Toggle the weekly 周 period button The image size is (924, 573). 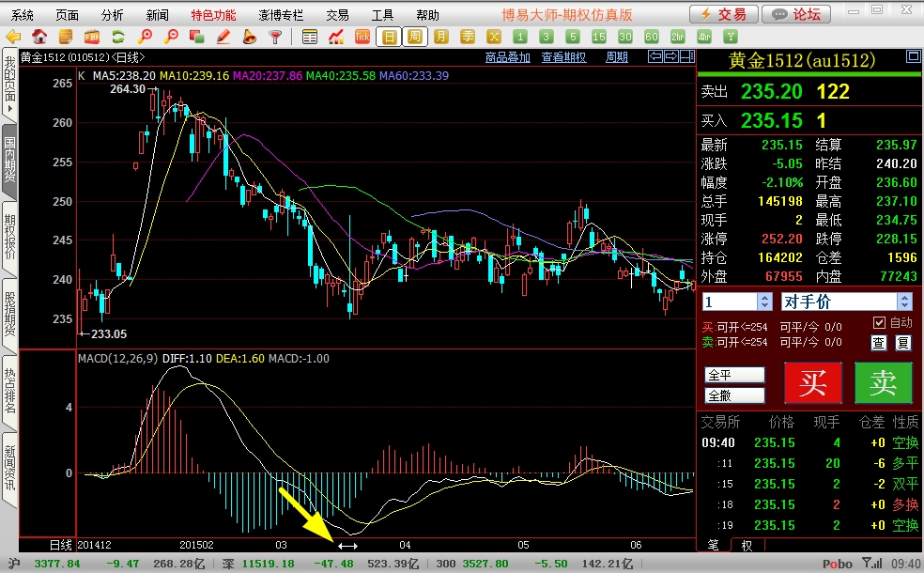[x=415, y=38]
